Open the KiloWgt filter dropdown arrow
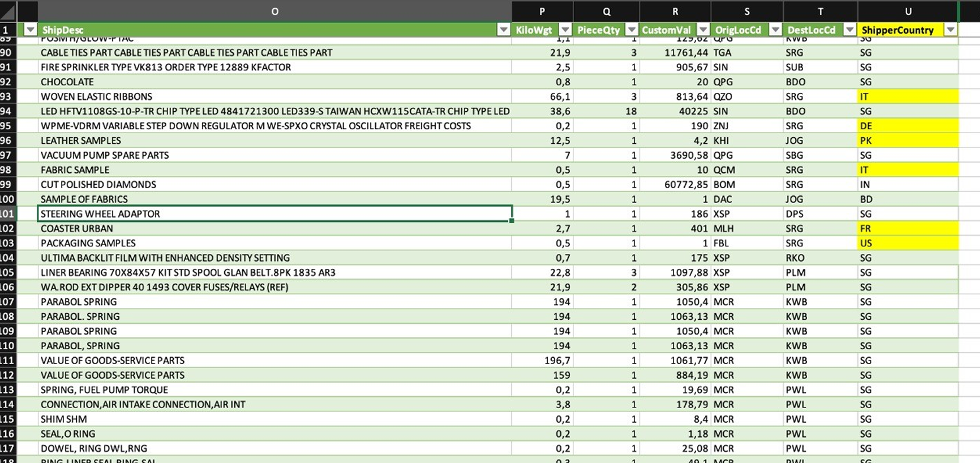Viewport: 980px width, 463px height. [x=565, y=30]
